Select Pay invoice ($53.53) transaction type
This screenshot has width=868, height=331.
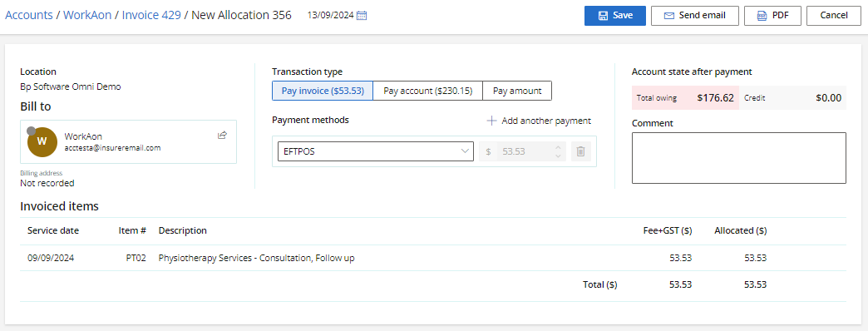(x=323, y=91)
